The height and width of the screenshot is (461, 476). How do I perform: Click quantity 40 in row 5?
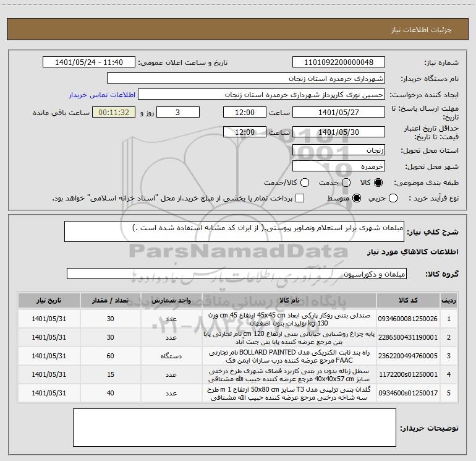tap(110, 393)
